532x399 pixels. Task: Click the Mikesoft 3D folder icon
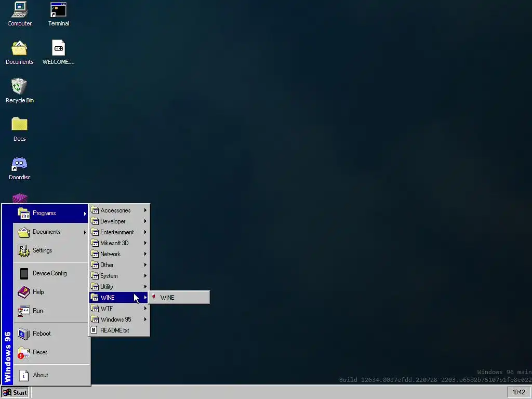pos(95,243)
